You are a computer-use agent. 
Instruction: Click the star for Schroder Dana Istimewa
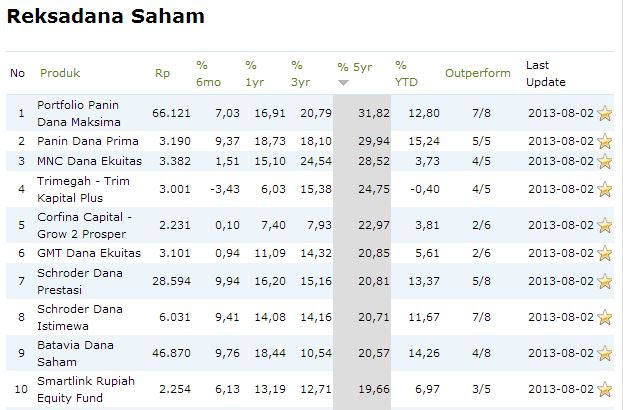pos(605,317)
